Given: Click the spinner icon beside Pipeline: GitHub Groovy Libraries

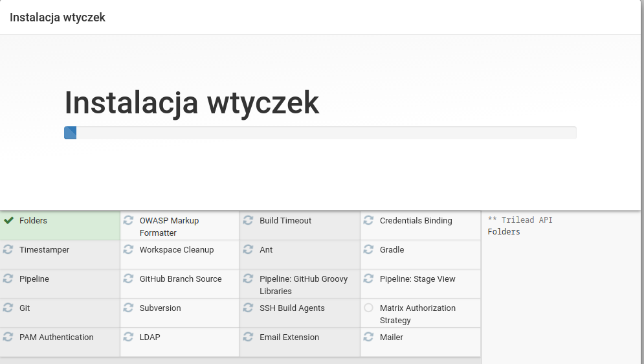Looking at the screenshot, I should 248,279.
